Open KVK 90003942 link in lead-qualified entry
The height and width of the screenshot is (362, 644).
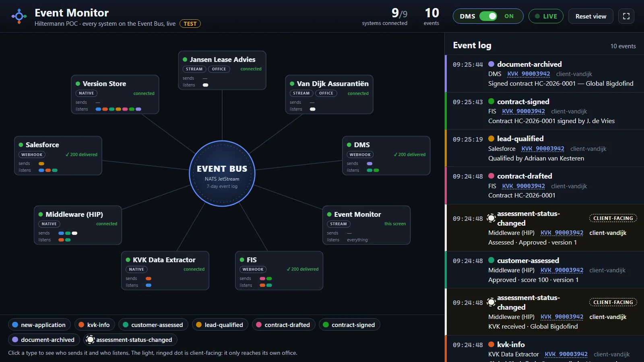tap(543, 149)
